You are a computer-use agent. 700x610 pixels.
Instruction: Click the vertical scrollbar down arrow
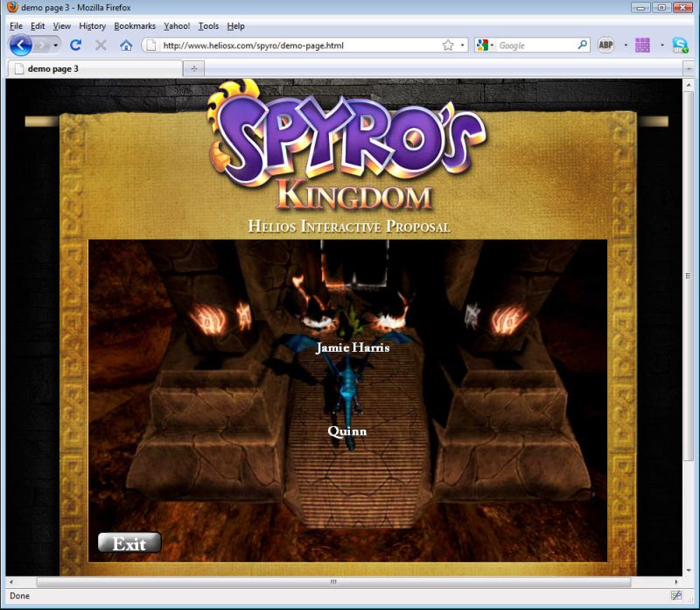[689, 571]
